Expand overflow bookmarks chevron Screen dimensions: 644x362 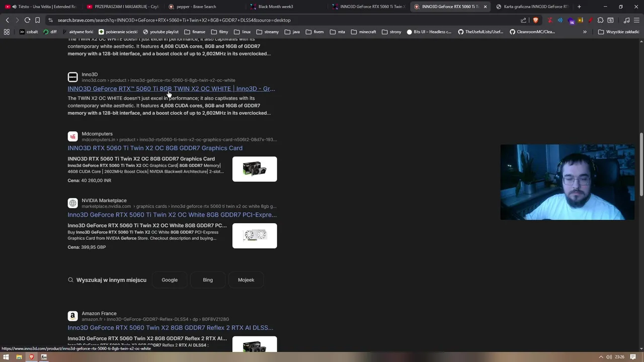pos(585,32)
